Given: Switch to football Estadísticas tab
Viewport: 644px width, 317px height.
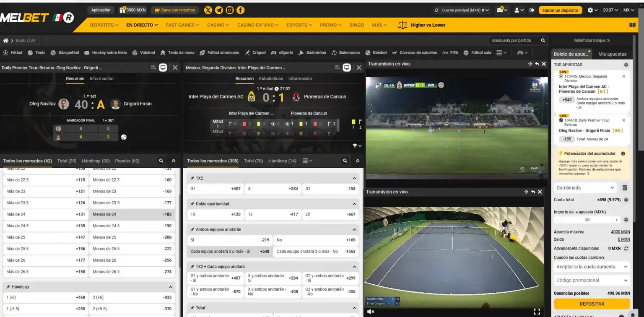Looking at the screenshot, I should point(271,78).
